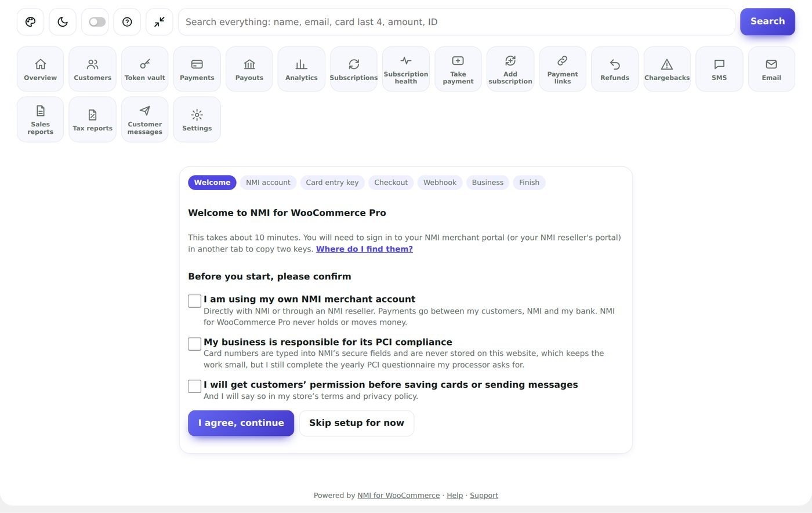Check customers' permission confirmation box

point(195,386)
